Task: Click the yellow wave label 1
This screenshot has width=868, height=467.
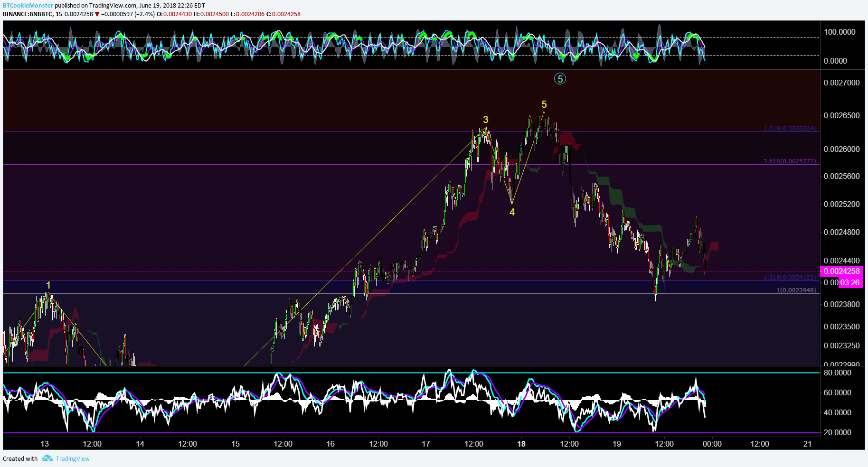Action: pyautogui.click(x=48, y=285)
